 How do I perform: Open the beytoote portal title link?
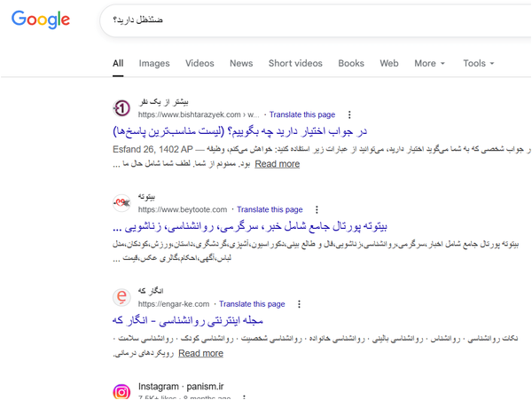click(250, 226)
